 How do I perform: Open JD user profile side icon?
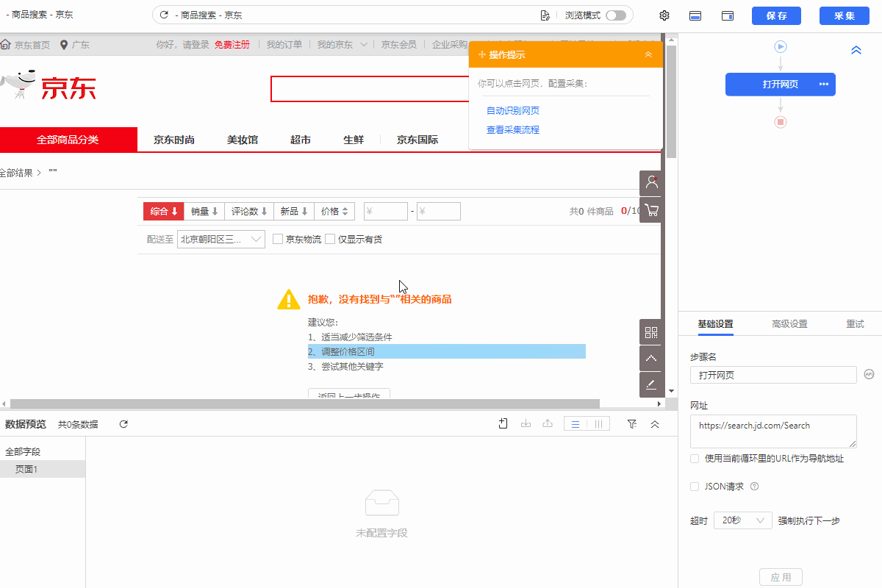tap(651, 182)
